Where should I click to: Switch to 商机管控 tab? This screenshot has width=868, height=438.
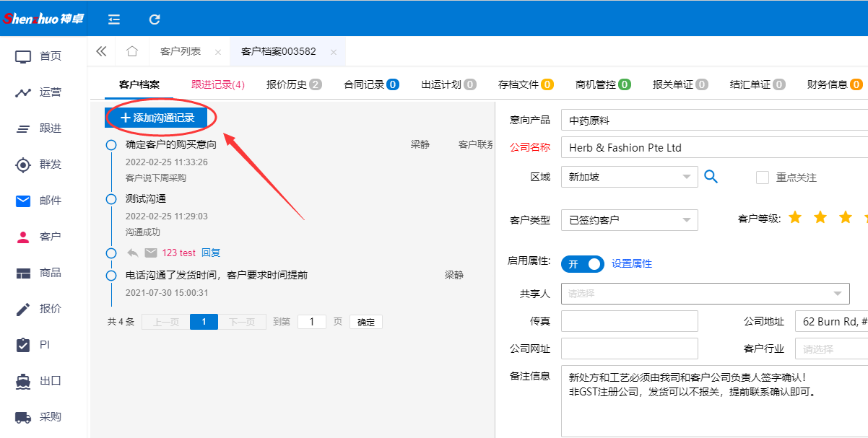click(603, 84)
